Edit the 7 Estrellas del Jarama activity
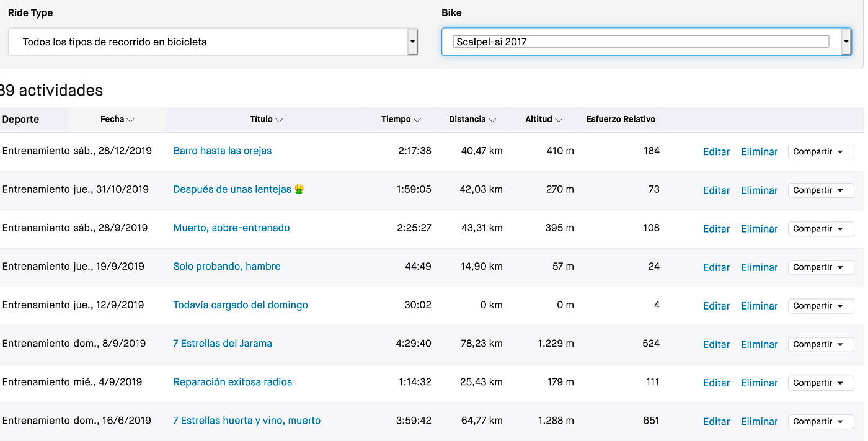This screenshot has width=868, height=441. (x=716, y=344)
